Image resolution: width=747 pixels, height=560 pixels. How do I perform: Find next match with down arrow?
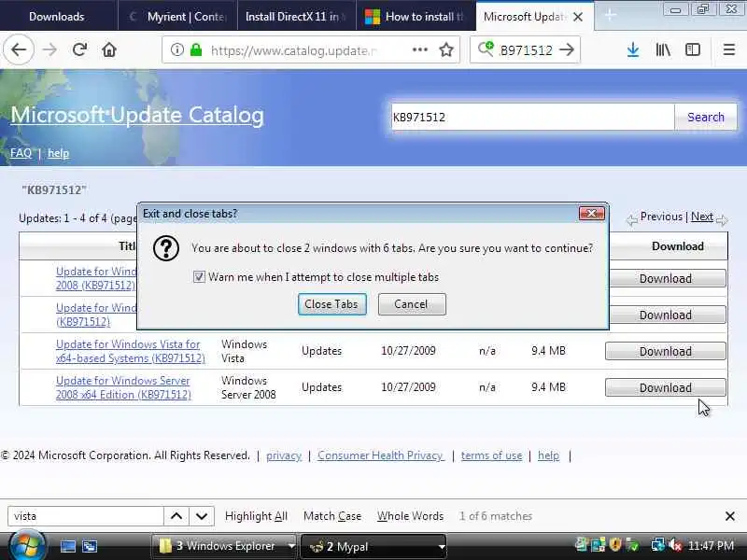point(202,516)
